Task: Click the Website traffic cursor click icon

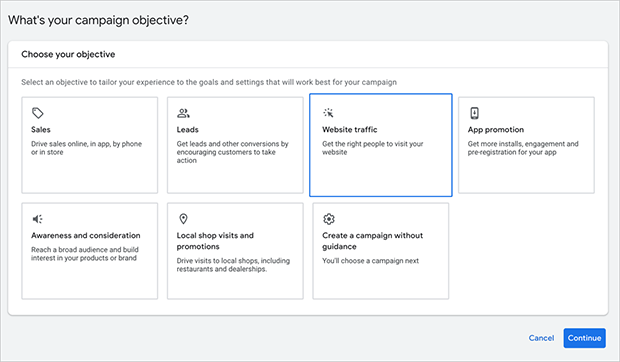Action: click(328, 113)
